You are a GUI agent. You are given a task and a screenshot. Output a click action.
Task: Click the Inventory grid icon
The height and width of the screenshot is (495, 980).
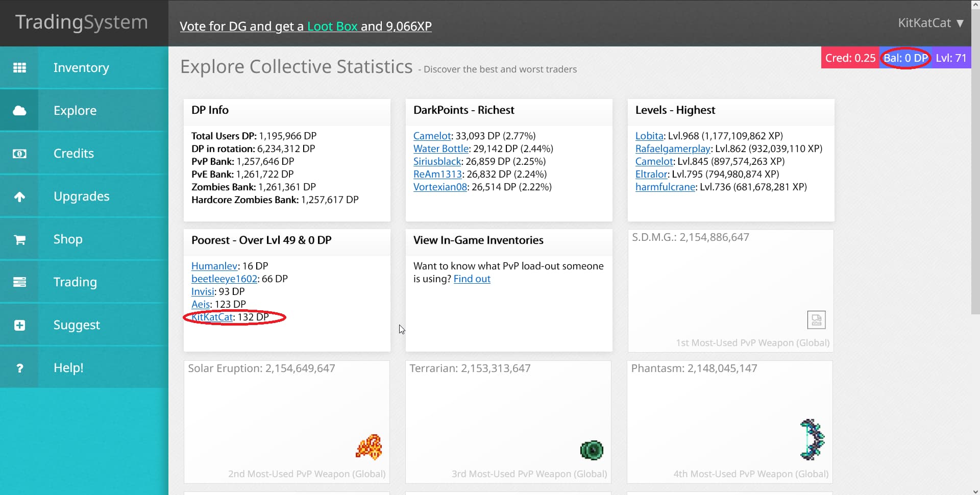coord(19,68)
